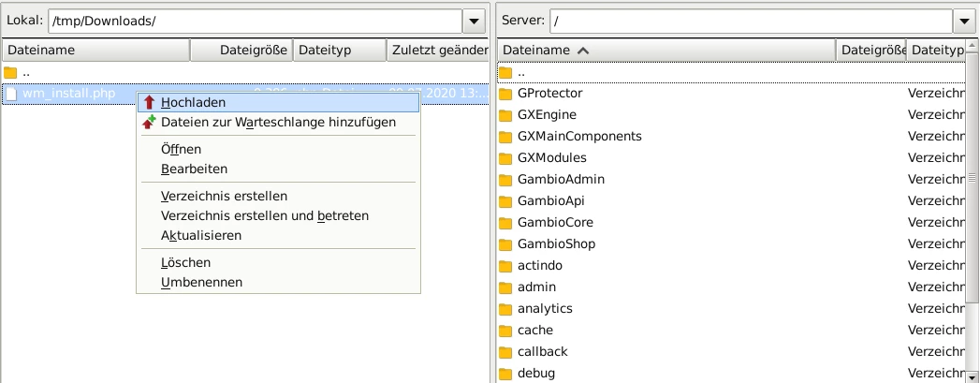Select the GXModules directory in server list
Viewport: 980px width, 383px height.
pyautogui.click(x=551, y=157)
